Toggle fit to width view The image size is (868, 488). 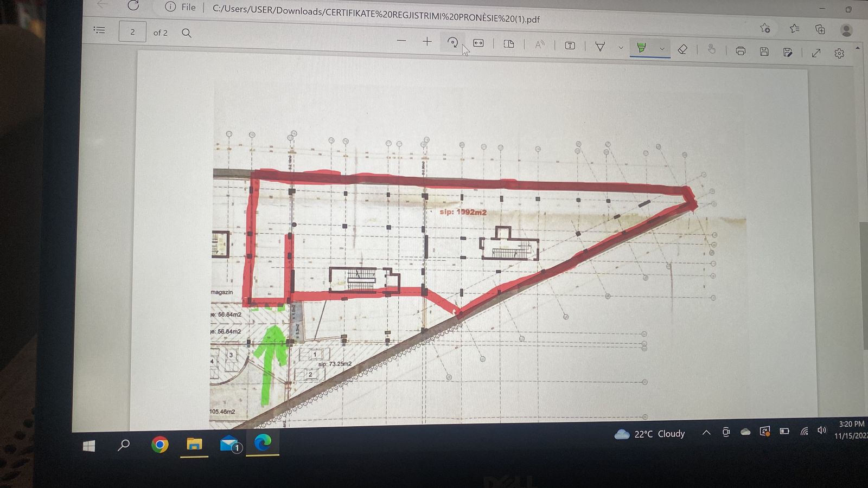click(x=478, y=43)
